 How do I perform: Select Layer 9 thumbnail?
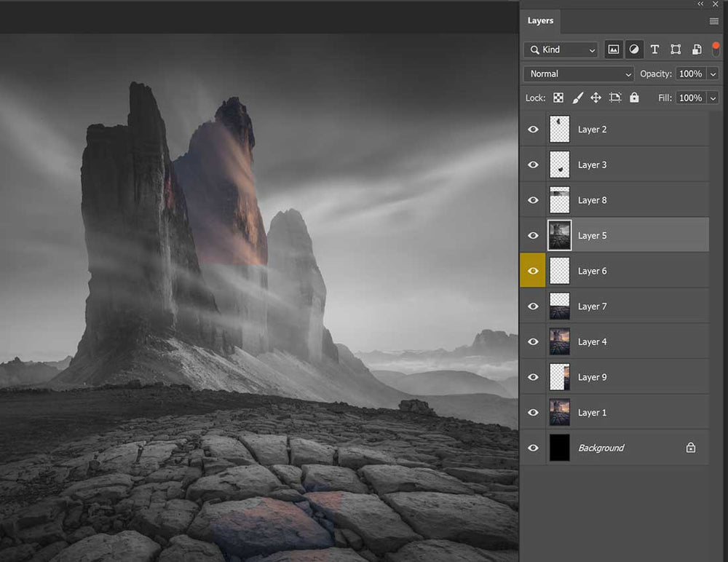click(x=559, y=376)
